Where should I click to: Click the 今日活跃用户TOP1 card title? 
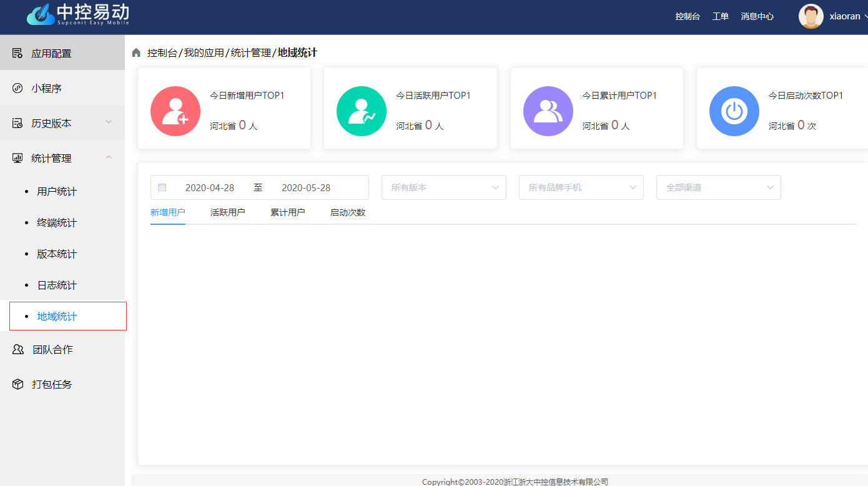(433, 96)
